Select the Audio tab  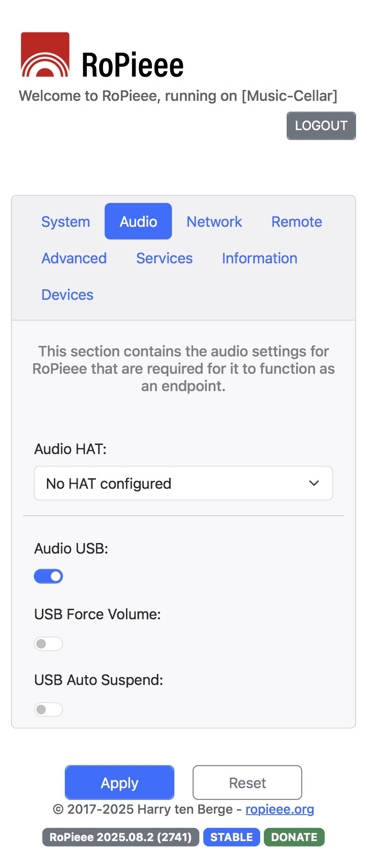point(138,222)
